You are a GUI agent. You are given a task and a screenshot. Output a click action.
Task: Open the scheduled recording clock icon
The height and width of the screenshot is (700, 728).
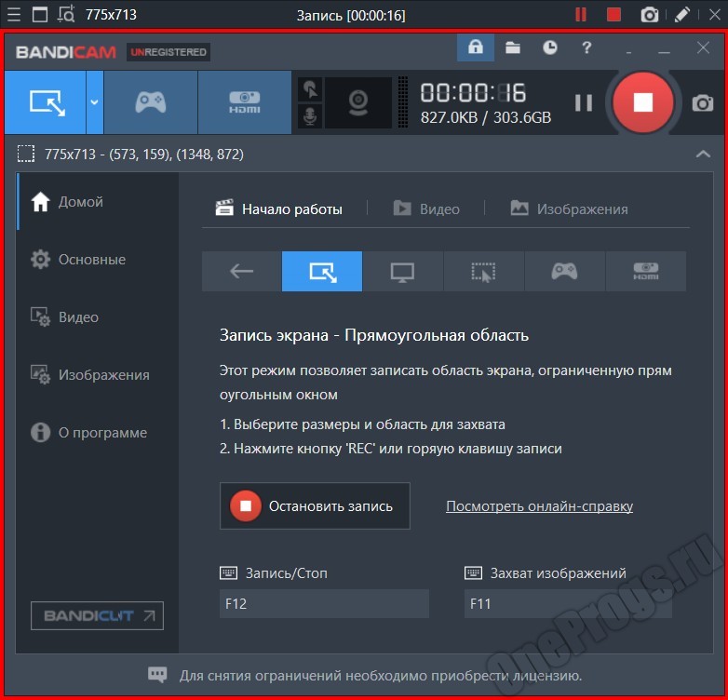550,48
